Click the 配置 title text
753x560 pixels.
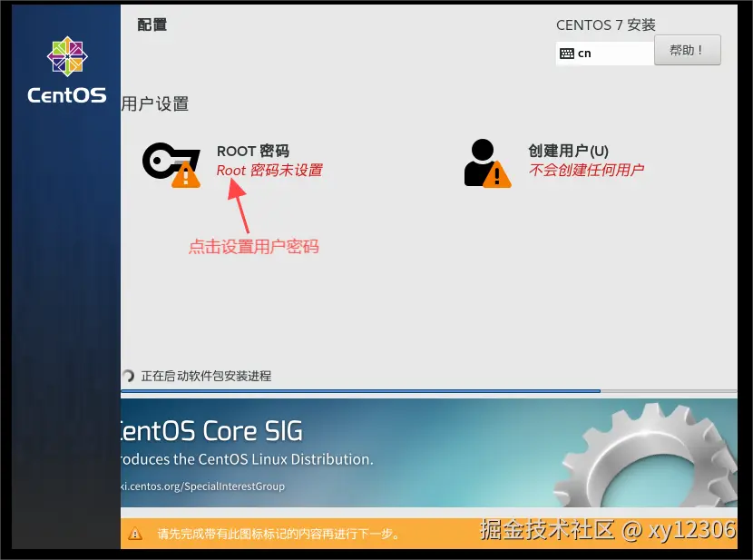[152, 25]
